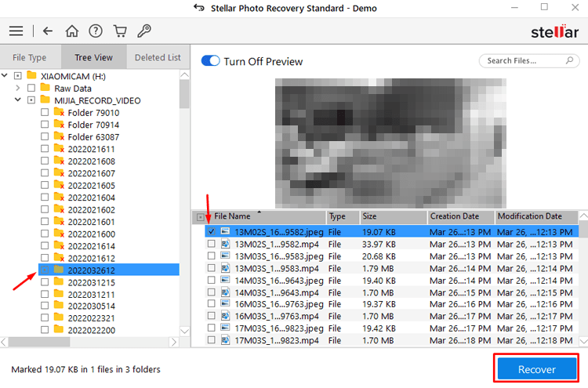Select the 2022030514 folder in tree

point(92,306)
